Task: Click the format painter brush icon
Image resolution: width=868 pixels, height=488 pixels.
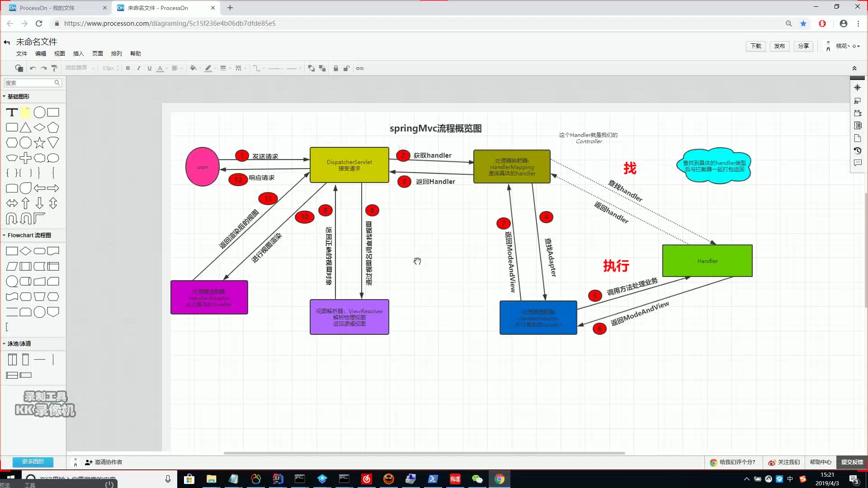Action: (x=54, y=68)
